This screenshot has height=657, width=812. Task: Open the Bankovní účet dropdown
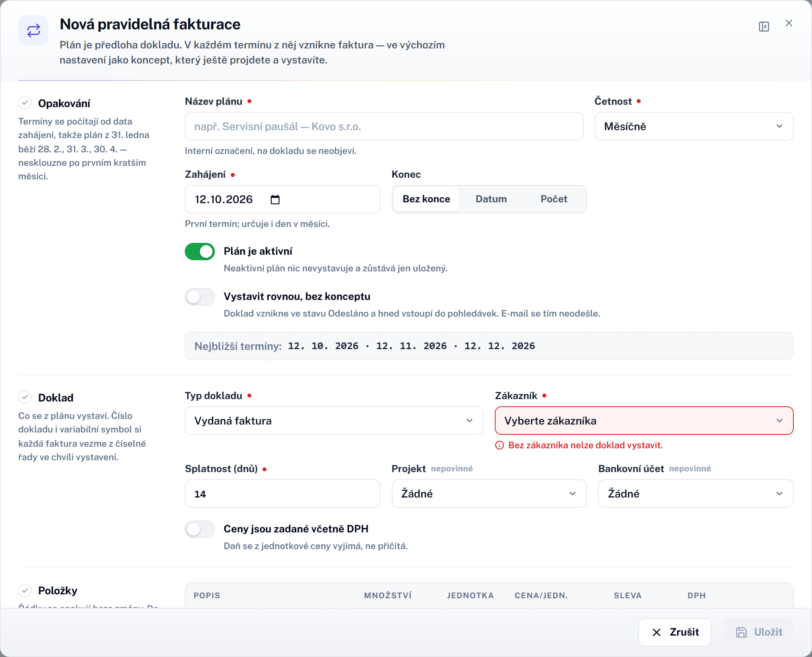tap(695, 494)
